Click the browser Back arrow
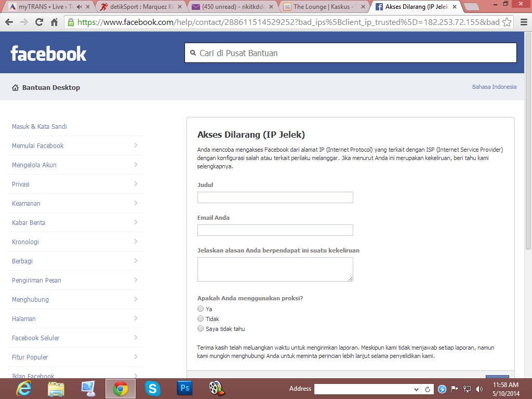This screenshot has width=532, height=399. [9, 22]
